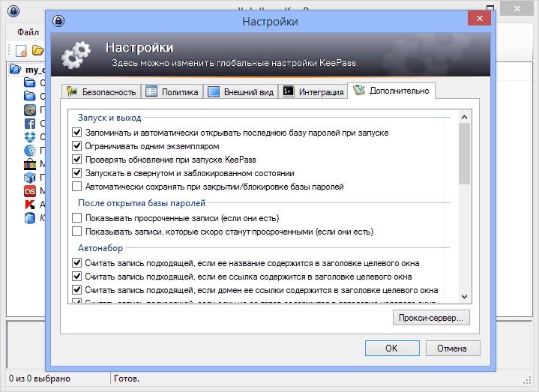Switch to the Безопасность tab

[x=101, y=91]
